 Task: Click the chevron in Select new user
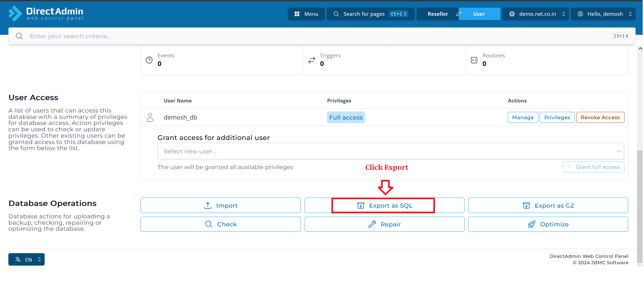619,151
